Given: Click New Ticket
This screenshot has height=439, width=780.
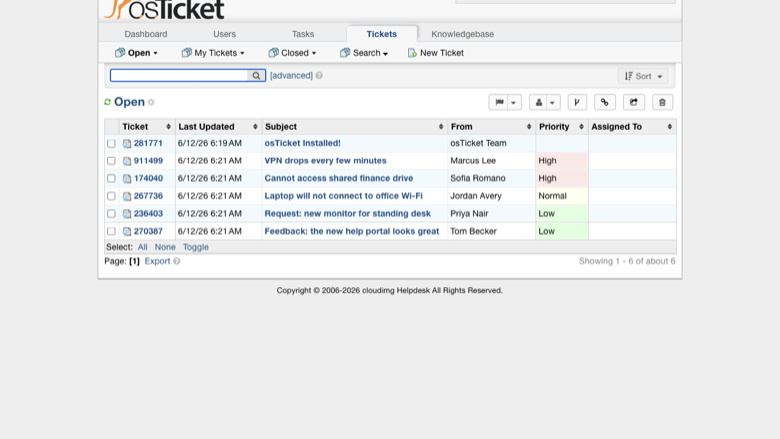Looking at the screenshot, I should point(436,53).
